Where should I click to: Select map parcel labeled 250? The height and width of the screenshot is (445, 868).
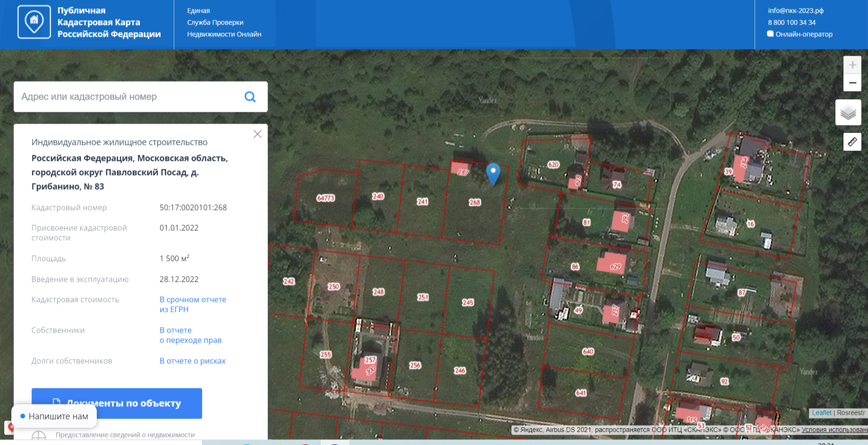pyautogui.click(x=333, y=287)
